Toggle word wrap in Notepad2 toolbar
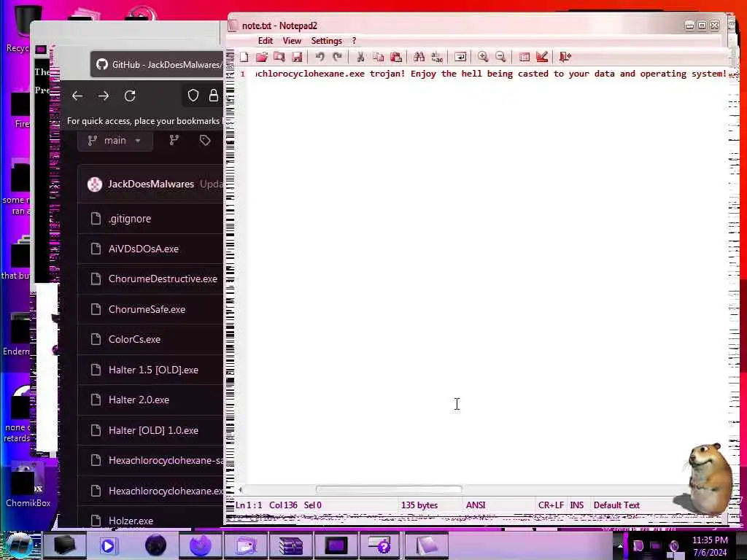Image resolution: width=747 pixels, height=560 pixels. tap(460, 57)
